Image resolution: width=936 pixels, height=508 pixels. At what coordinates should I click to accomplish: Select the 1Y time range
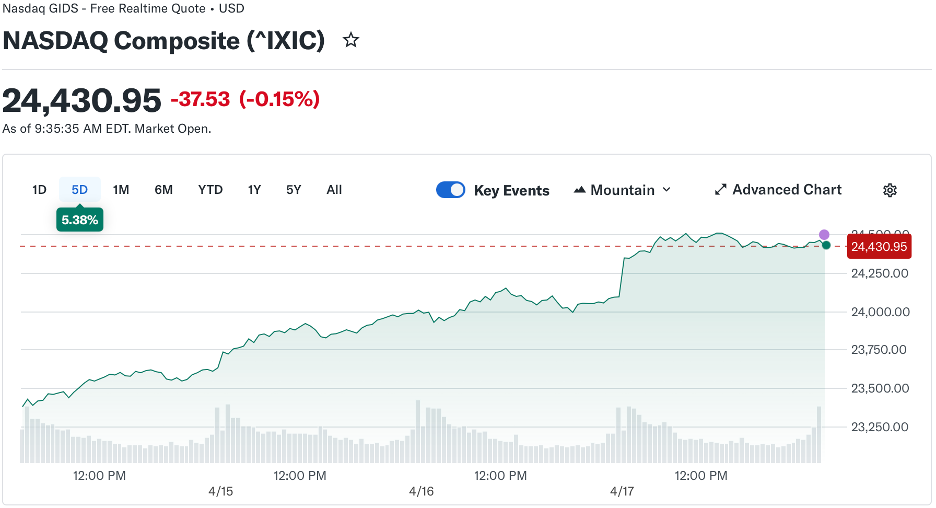click(255, 190)
